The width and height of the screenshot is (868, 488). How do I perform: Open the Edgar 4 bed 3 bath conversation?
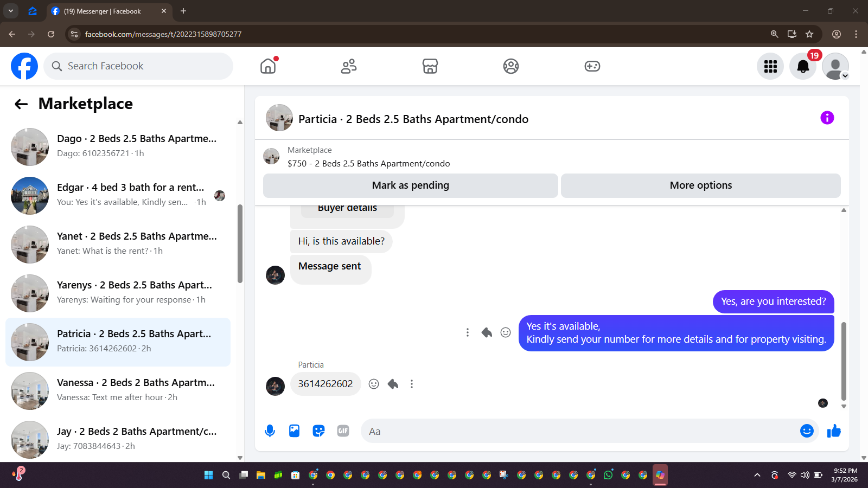coord(118,196)
